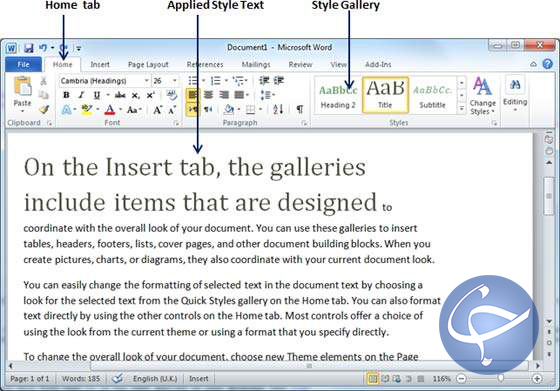Image resolution: width=560 pixels, height=391 pixels.
Task: Open the Cambria (Headings) font dropdown
Action: (146, 81)
